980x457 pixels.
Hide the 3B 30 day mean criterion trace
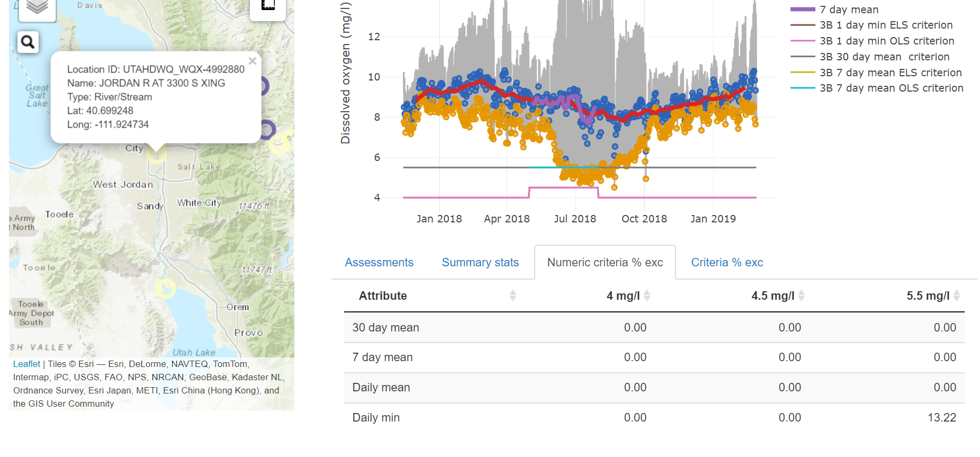884,57
